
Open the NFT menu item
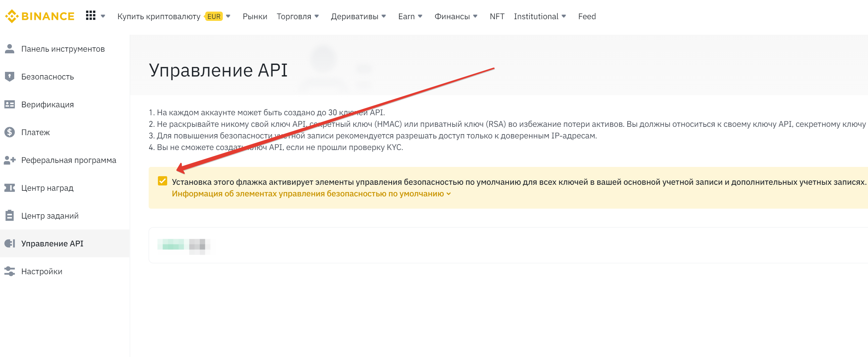point(497,17)
